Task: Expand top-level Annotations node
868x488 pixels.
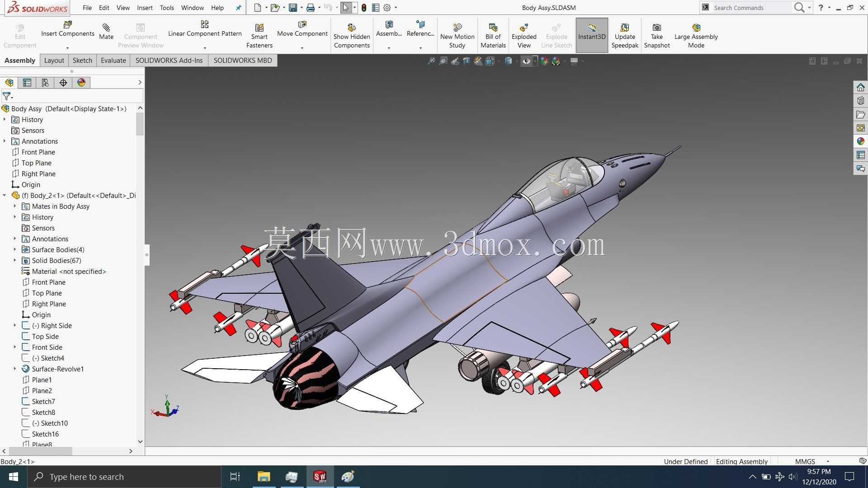Action: click(x=5, y=141)
